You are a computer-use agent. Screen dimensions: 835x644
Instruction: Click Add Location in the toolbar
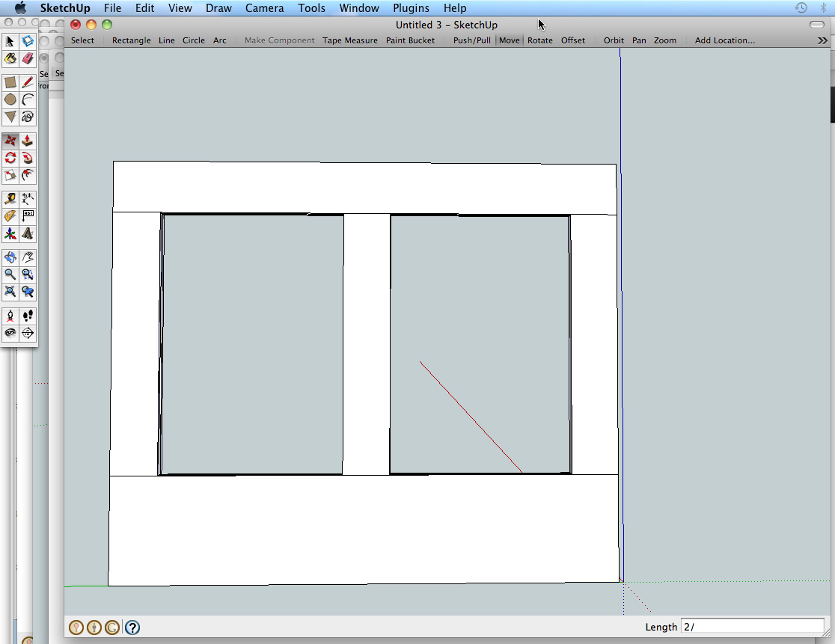click(x=724, y=40)
